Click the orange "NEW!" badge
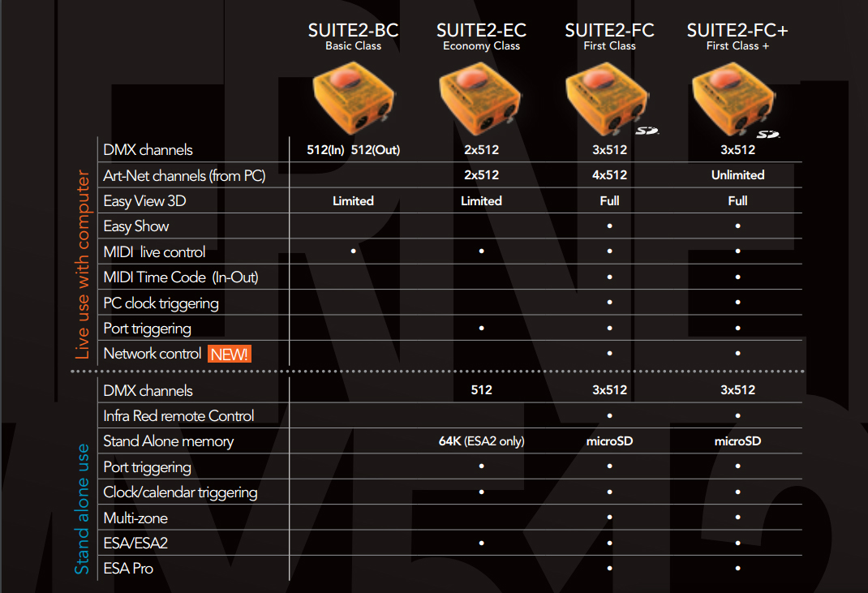Screen dimensions: 868x593 (x=230, y=354)
